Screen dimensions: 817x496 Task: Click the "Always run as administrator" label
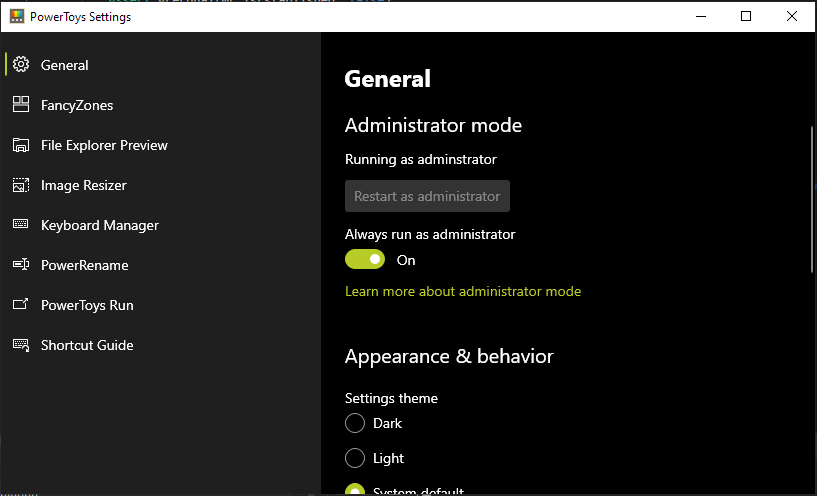click(430, 234)
